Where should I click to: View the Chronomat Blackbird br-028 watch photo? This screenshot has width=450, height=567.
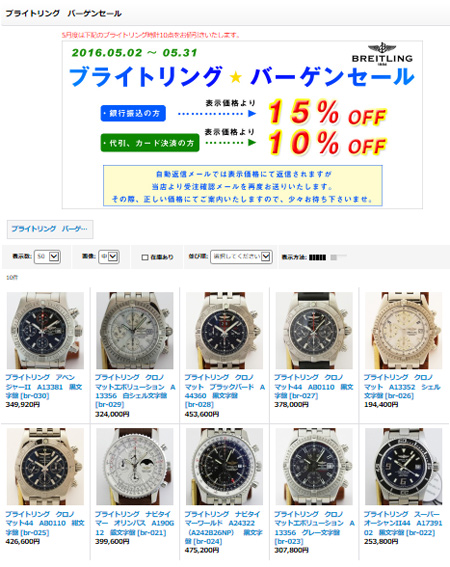[x=224, y=331]
